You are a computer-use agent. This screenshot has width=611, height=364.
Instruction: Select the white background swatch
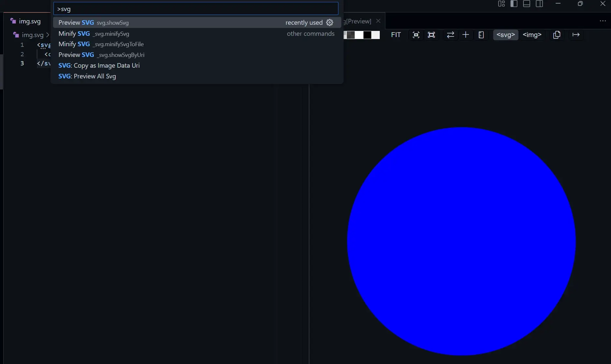coord(359,35)
